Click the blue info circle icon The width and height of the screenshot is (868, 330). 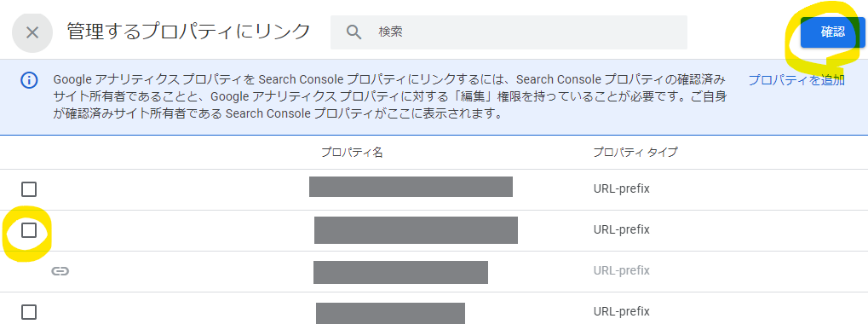coord(29,80)
